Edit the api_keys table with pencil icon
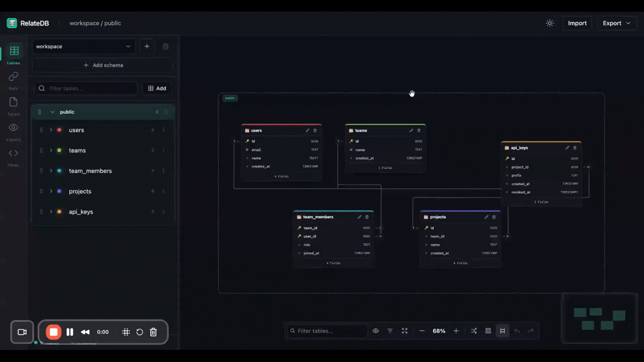The width and height of the screenshot is (644, 362). pyautogui.click(x=567, y=148)
